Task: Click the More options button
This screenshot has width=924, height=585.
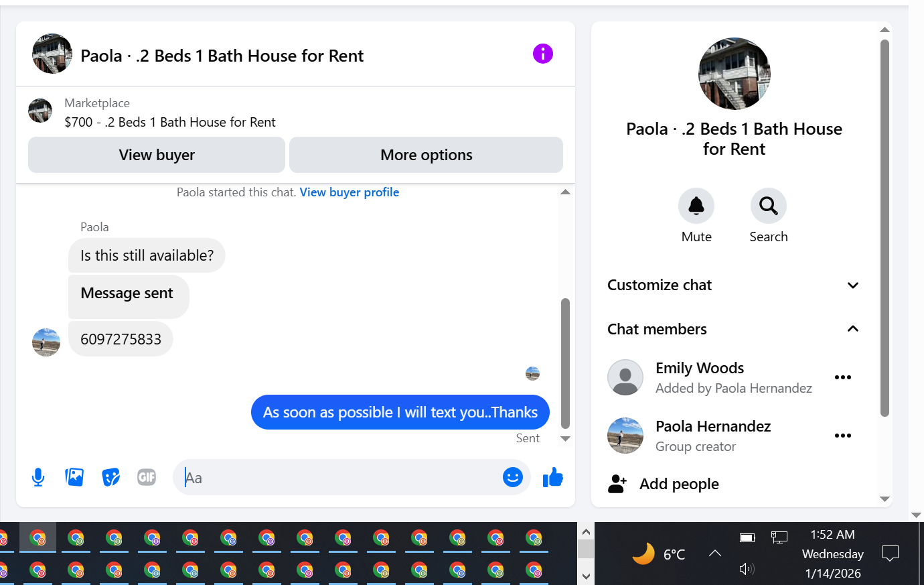Action: pos(427,155)
